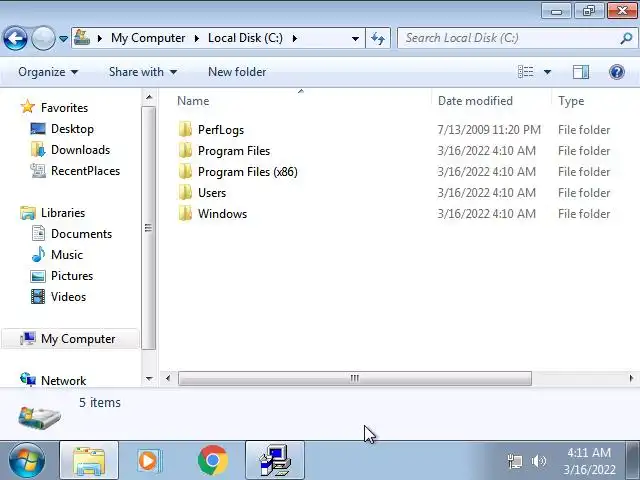
Task: Click the 7/13/2009 11:20 PM date cell
Action: point(489,130)
